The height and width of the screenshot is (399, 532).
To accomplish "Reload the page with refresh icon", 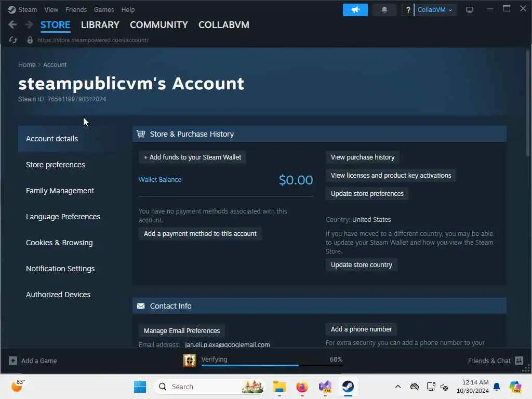I will click(x=13, y=40).
